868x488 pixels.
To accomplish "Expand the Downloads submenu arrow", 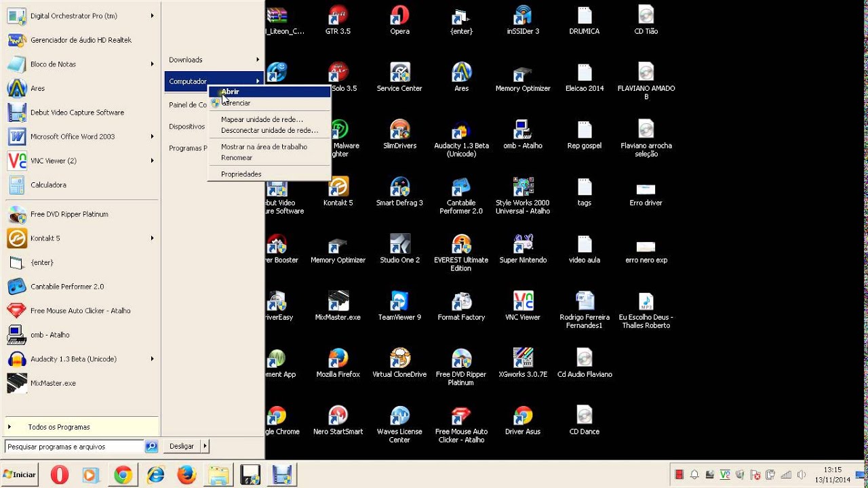I will point(258,60).
